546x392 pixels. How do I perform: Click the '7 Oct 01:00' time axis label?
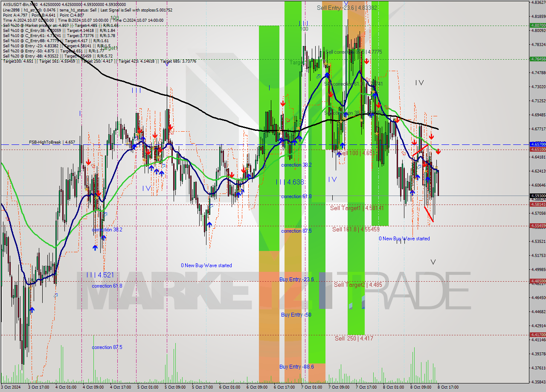click(312, 387)
